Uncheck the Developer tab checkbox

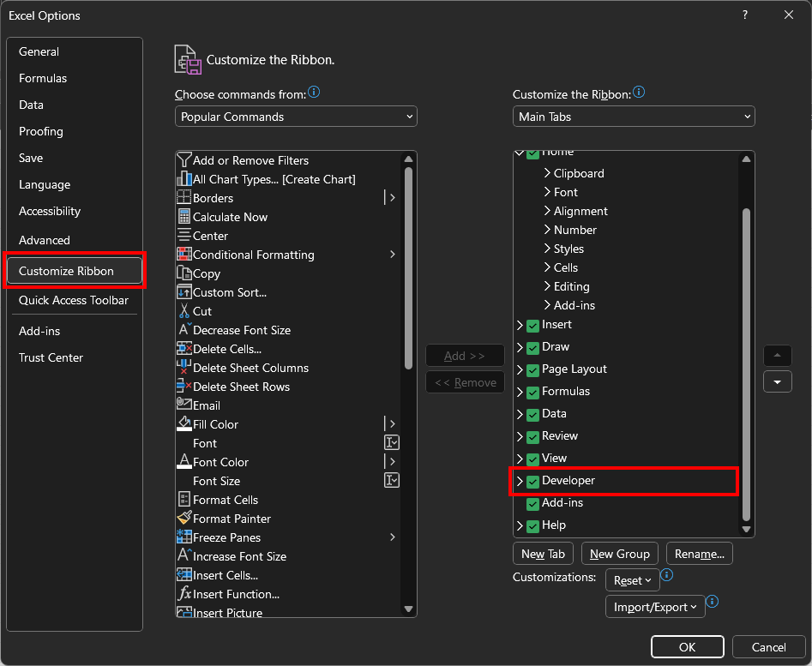(532, 481)
